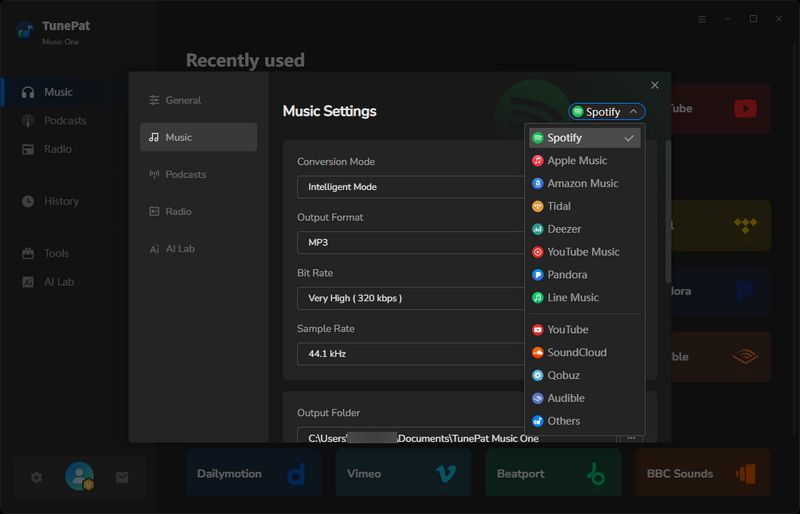Open the Beatport service card
This screenshot has width=800, height=514.
tap(553, 473)
